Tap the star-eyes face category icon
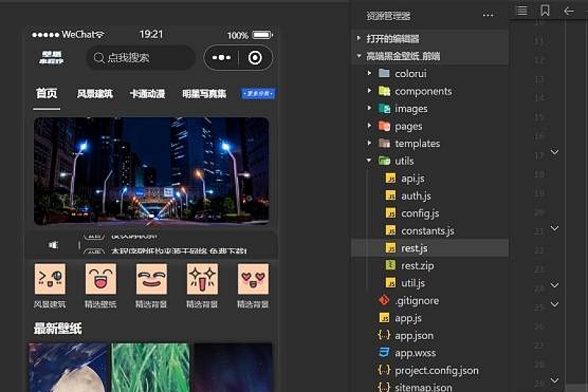The width and height of the screenshot is (588, 392). (202, 279)
